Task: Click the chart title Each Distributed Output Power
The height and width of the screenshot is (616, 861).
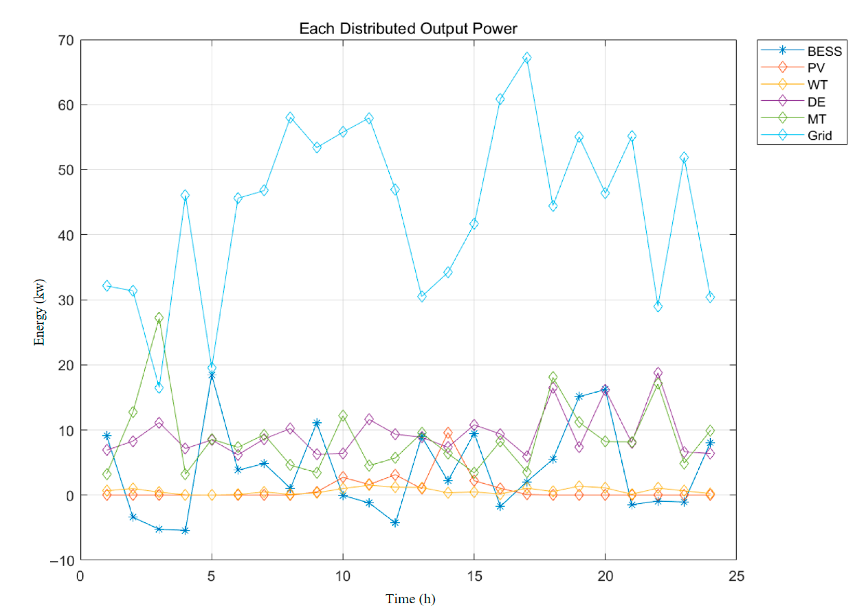Action: coord(408,29)
